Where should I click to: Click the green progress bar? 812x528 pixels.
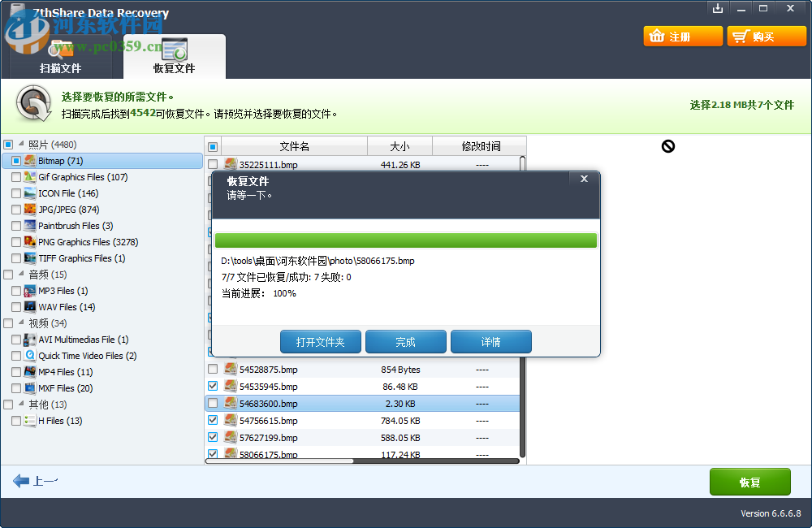(x=406, y=240)
